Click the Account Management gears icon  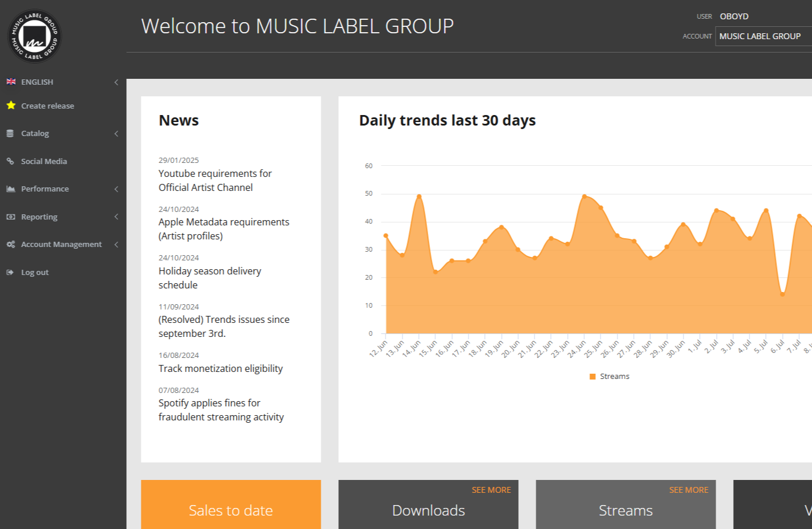[9, 244]
